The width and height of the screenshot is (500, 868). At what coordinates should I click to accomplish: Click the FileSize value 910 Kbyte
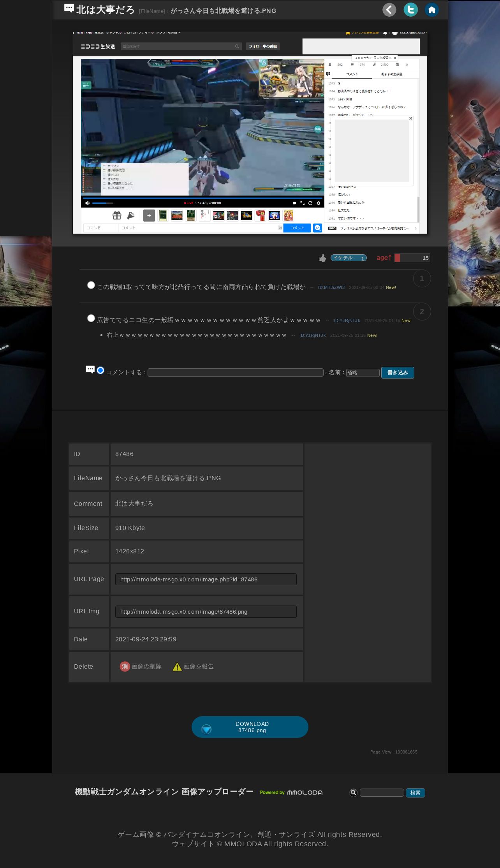pyautogui.click(x=130, y=528)
